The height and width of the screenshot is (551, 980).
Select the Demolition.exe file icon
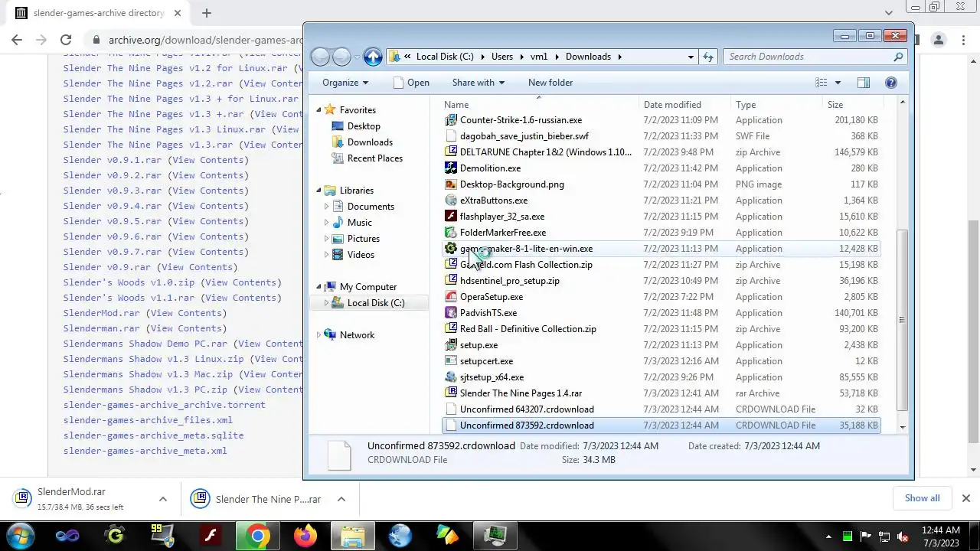[451, 168]
